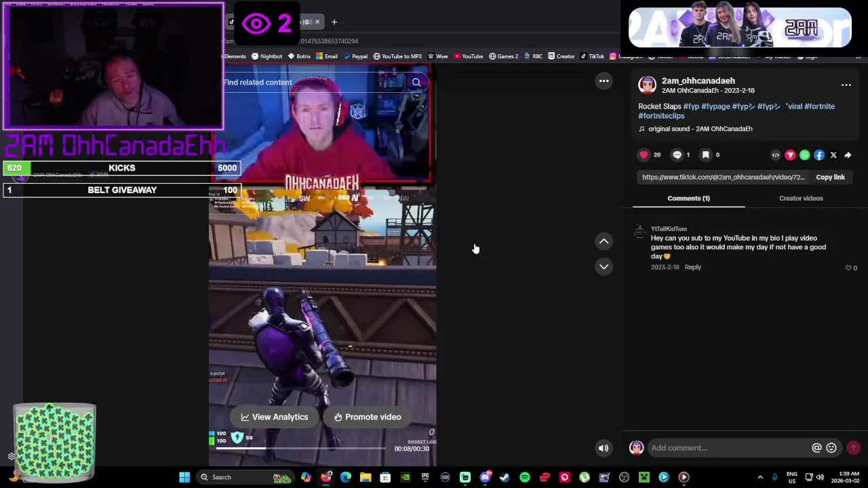Open three-dot menu beside creator name
Viewport: 868px width, 488px height.
click(x=846, y=85)
